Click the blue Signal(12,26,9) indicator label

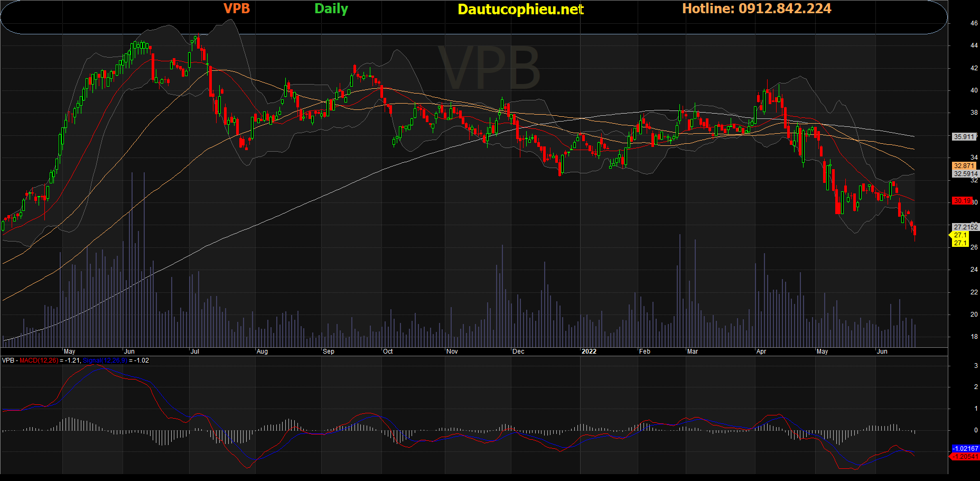click(x=105, y=360)
